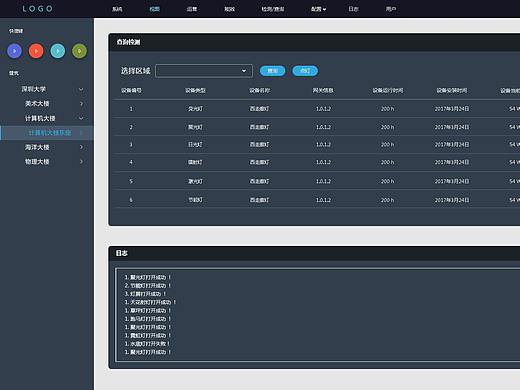Click the 日志 panel title header

pyautogui.click(x=122, y=253)
